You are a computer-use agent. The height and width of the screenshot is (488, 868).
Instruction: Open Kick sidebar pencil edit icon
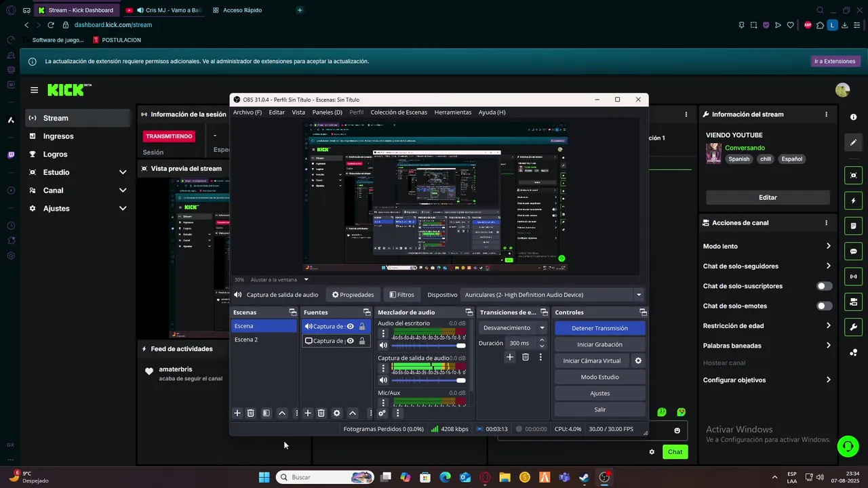pyautogui.click(x=854, y=142)
